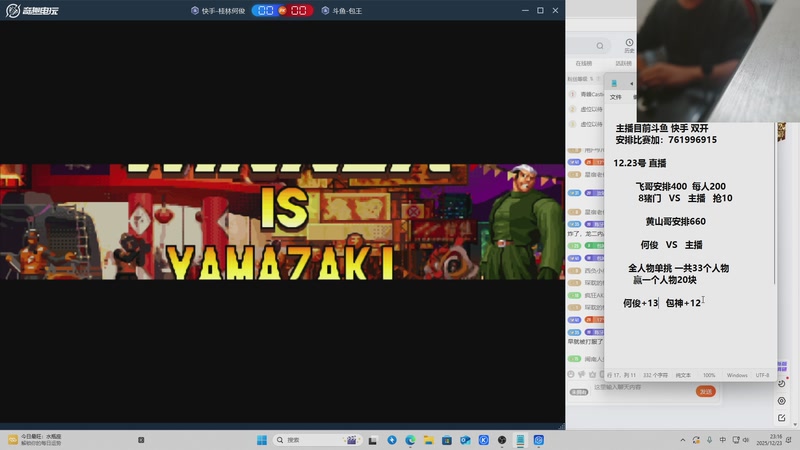The width and height of the screenshot is (800, 450).
Task: Click the UTF-8 encoding status entry
Action: click(x=762, y=375)
